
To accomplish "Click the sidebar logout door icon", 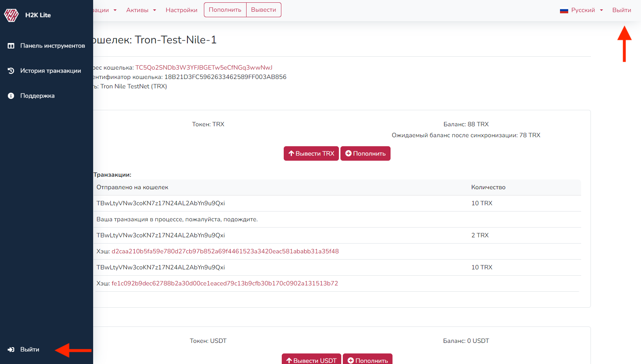I will click(11, 350).
